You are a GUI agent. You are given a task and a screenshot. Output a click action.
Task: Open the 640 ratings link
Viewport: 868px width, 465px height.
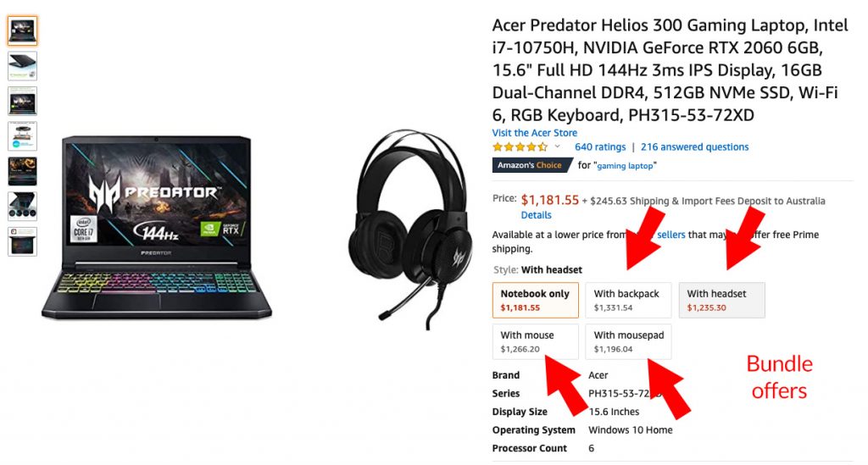point(600,147)
